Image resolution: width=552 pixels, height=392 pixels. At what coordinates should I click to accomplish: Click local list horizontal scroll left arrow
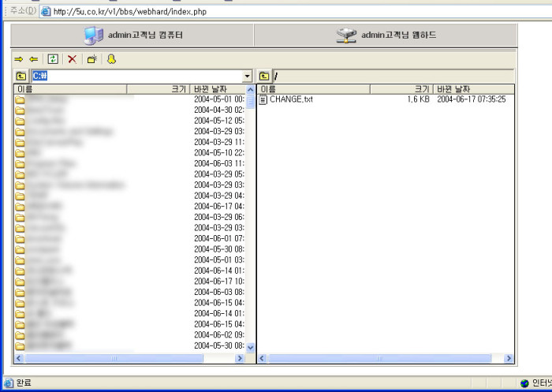point(19,358)
